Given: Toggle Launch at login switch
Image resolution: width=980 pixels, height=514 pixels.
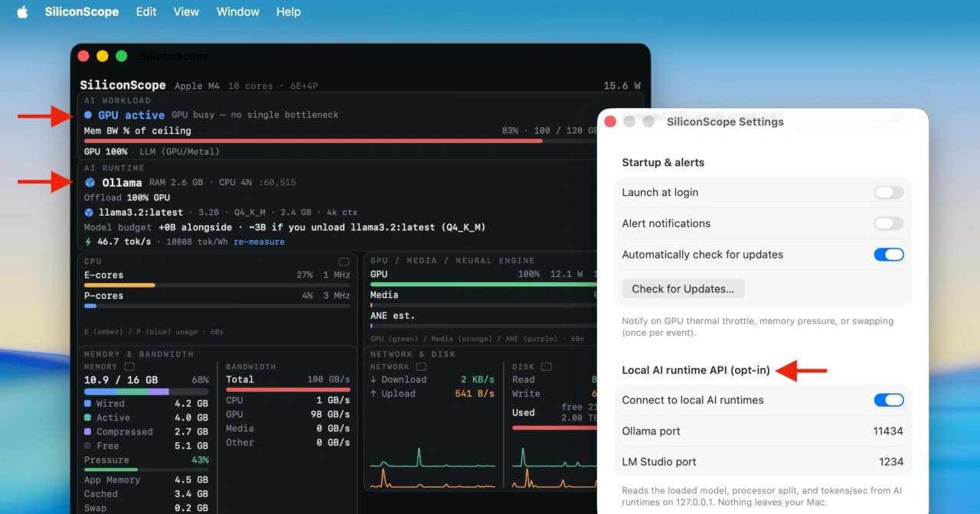Looking at the screenshot, I should pos(889,193).
